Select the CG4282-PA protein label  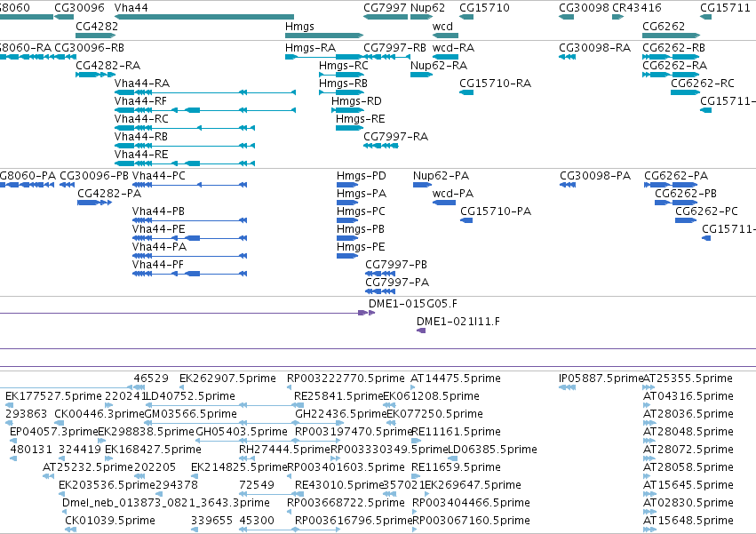coord(109,194)
